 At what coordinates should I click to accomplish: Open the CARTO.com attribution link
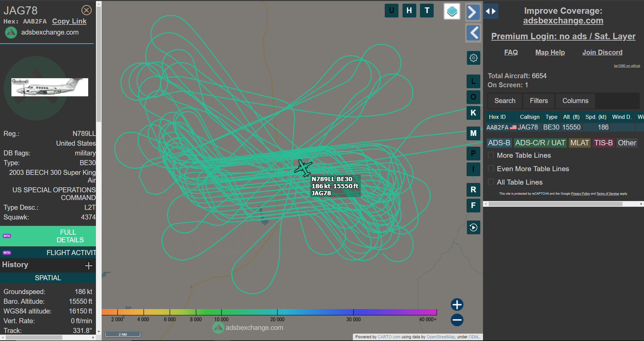tap(389, 337)
